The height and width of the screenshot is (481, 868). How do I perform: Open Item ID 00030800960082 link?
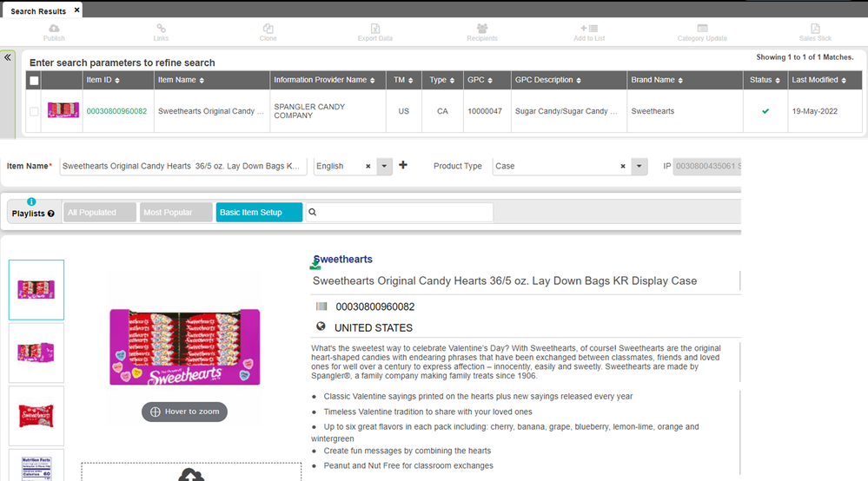pos(116,111)
